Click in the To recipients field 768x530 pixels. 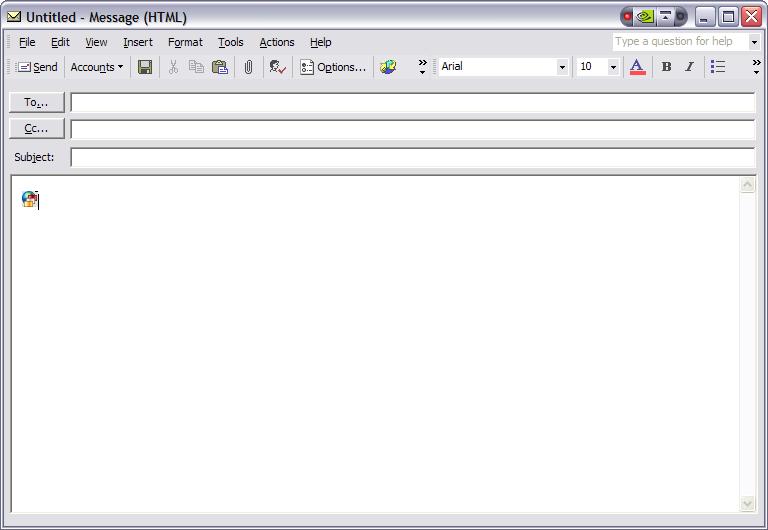412,102
